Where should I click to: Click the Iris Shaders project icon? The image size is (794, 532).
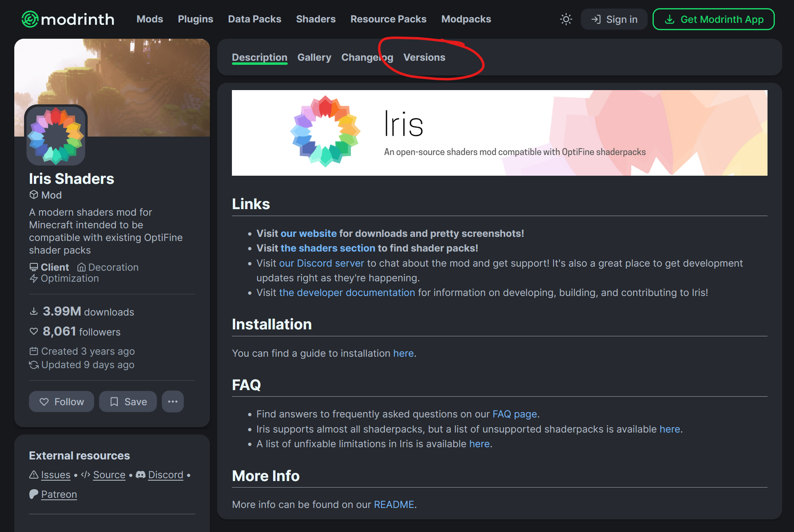(x=56, y=135)
